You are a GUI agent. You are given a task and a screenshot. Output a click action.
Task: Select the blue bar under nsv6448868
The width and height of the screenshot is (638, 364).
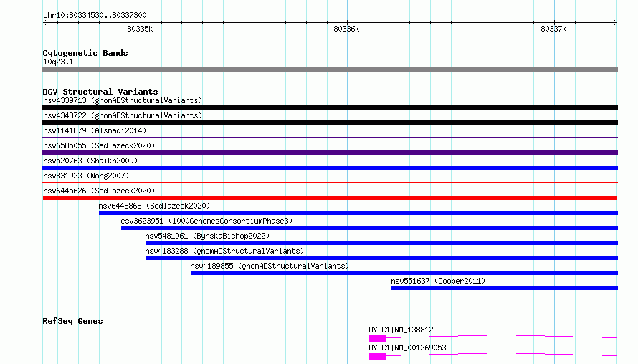[358, 213]
